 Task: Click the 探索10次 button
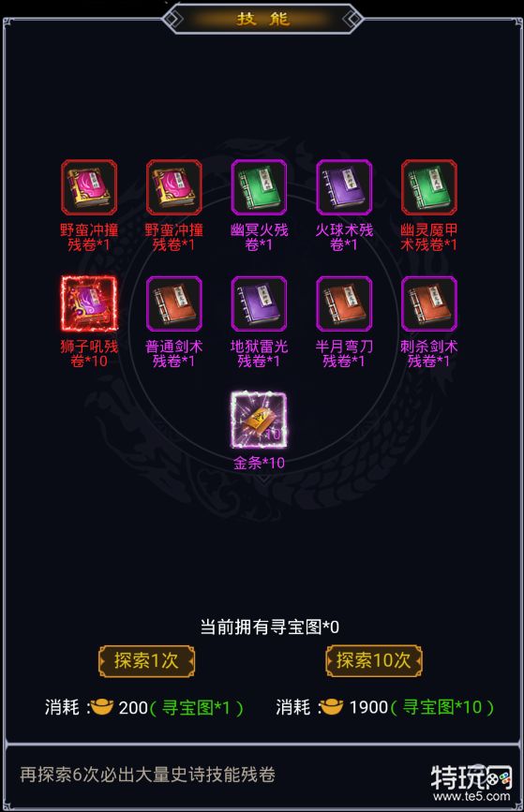(x=374, y=661)
